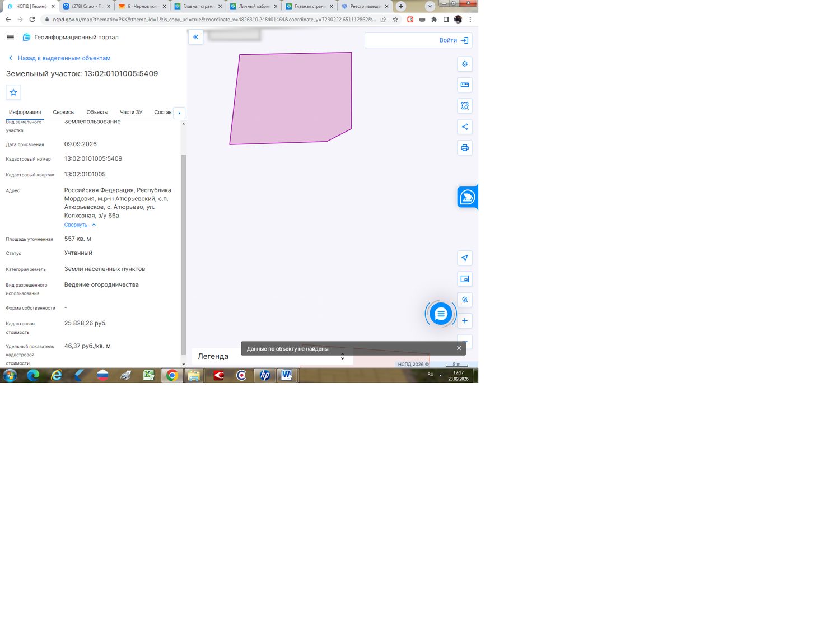Click the geolocation arrow icon
The width and height of the screenshot is (840, 625).
coord(465,258)
